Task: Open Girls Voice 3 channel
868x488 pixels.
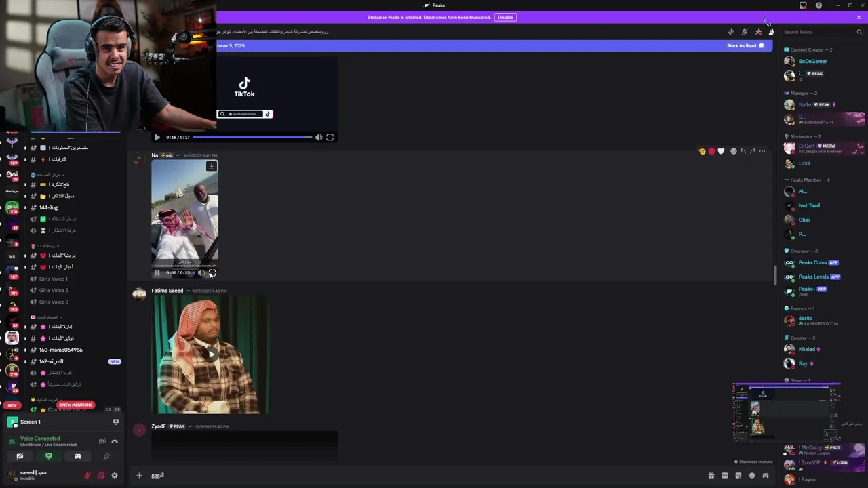Action: tap(53, 302)
